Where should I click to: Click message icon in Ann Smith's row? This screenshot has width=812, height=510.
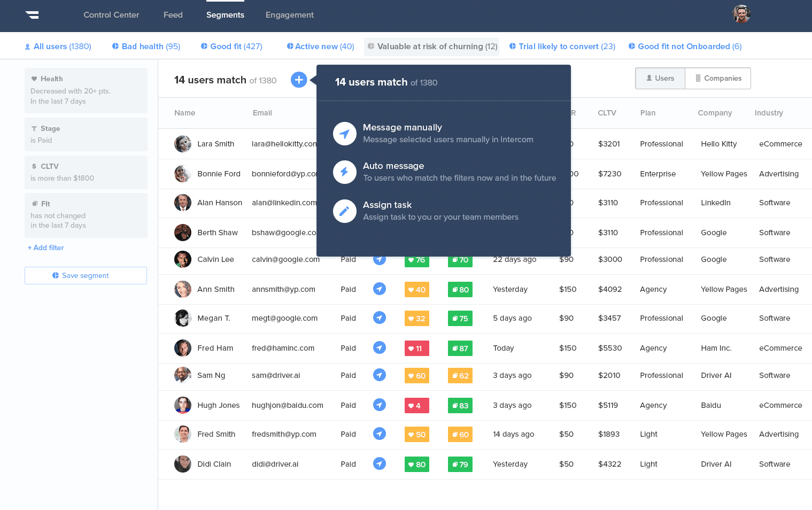(380, 289)
